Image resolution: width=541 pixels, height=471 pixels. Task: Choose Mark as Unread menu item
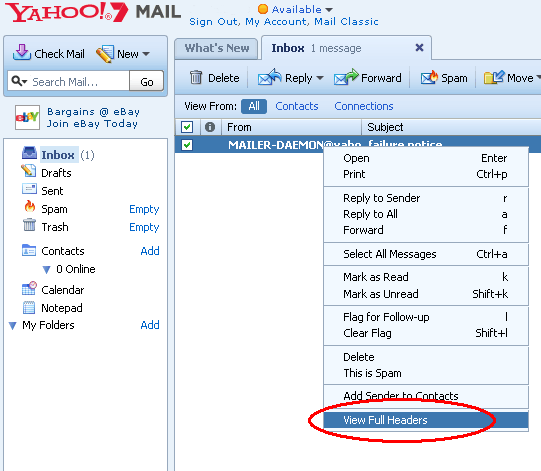pyautogui.click(x=426, y=294)
